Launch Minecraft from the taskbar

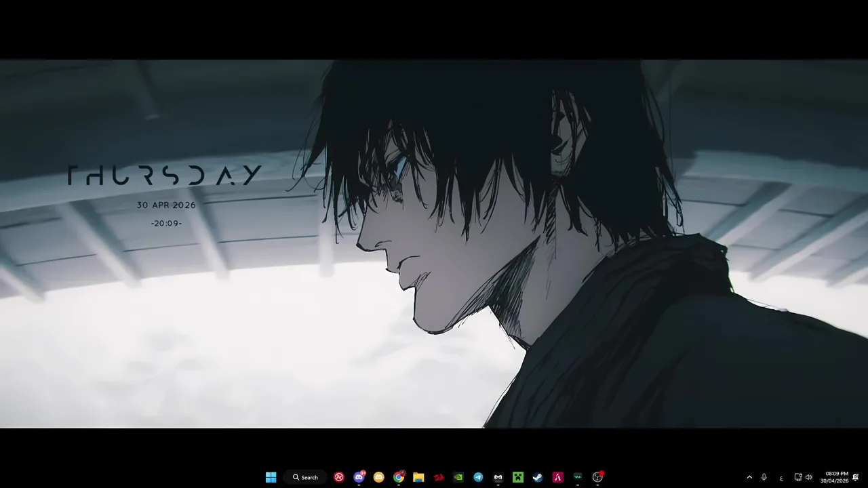518,477
